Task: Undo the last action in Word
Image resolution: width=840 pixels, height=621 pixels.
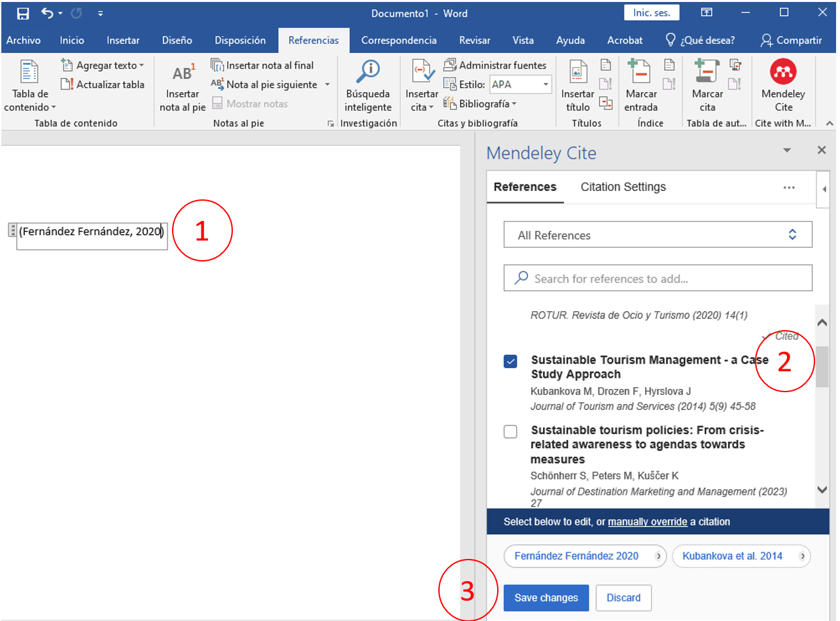Action: pos(46,13)
